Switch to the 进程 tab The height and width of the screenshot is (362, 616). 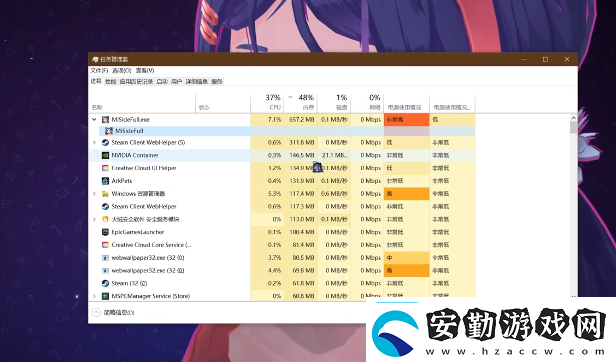click(x=96, y=81)
